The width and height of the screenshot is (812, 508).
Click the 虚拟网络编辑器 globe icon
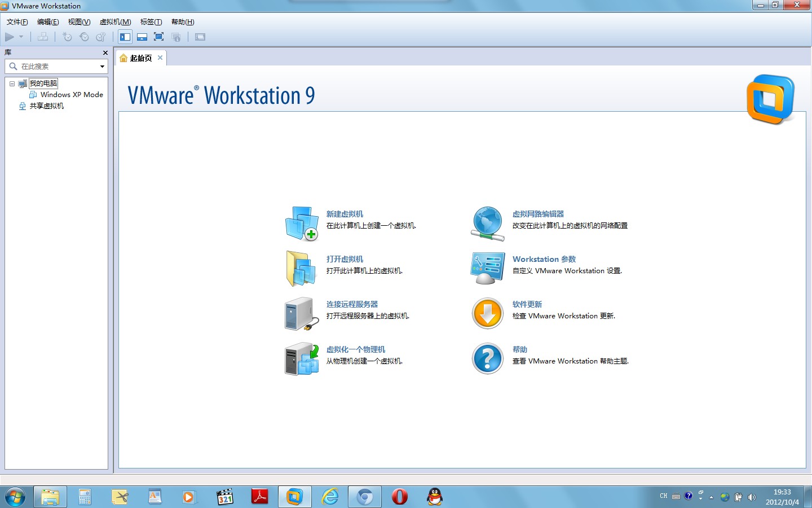pos(488,224)
